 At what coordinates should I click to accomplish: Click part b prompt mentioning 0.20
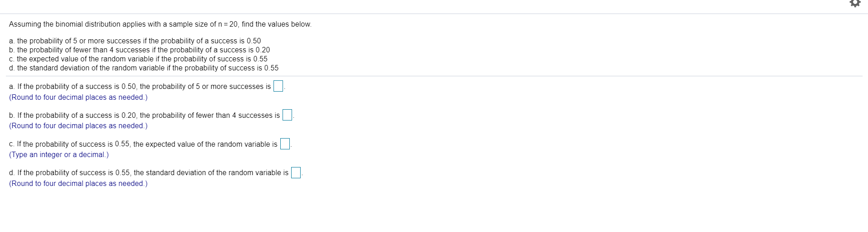click(x=144, y=116)
